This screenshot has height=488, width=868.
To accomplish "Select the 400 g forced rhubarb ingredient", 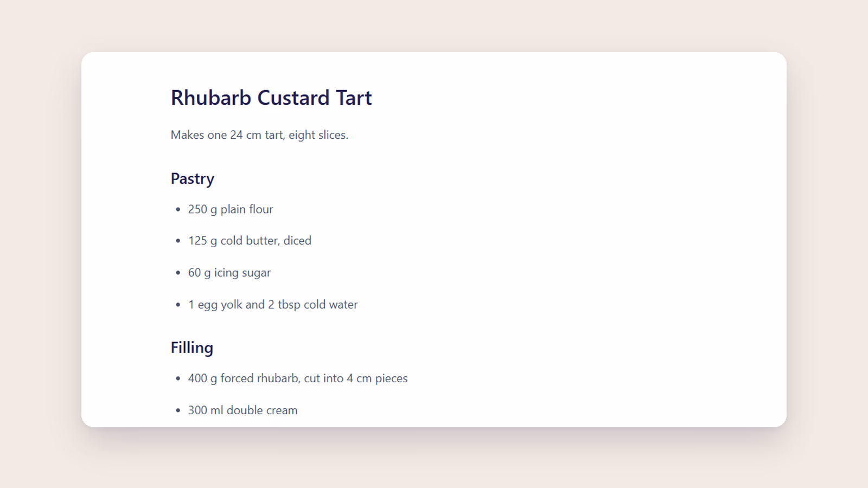I will click(x=298, y=378).
